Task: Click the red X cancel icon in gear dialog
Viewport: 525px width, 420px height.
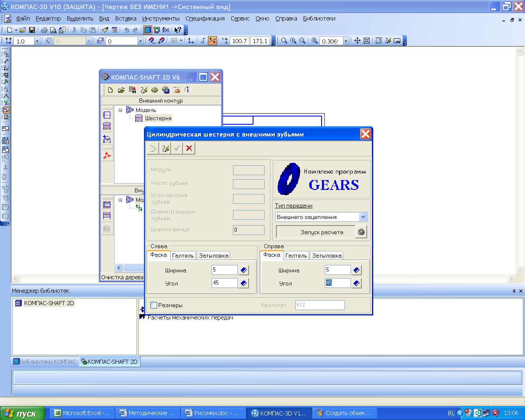Action: [x=189, y=148]
